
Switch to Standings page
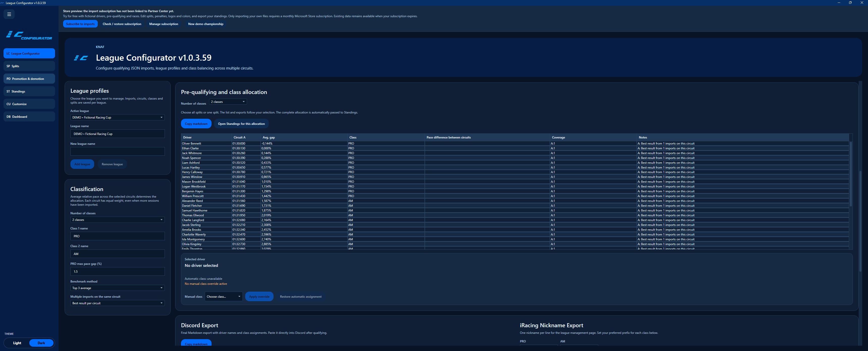[29, 91]
